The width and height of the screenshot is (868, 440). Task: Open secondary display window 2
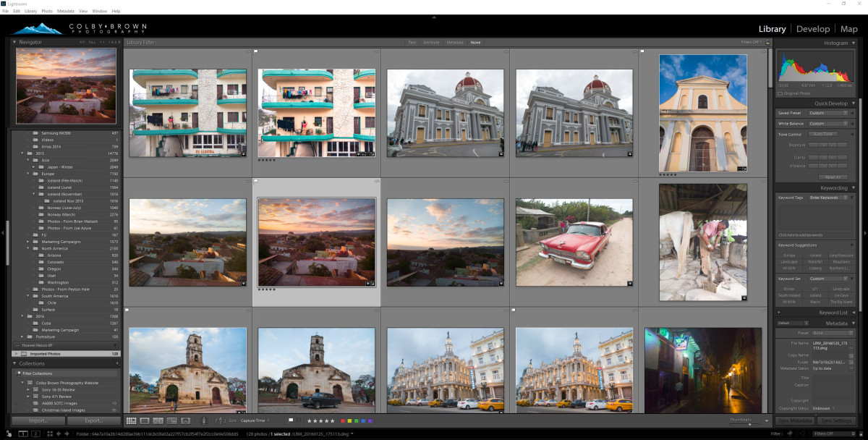pos(35,433)
